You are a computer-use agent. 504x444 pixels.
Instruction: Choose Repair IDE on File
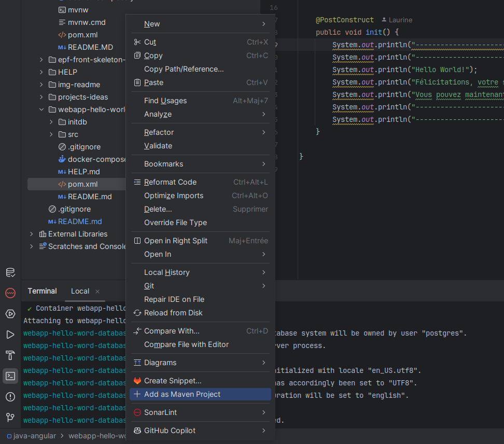tap(200, 299)
